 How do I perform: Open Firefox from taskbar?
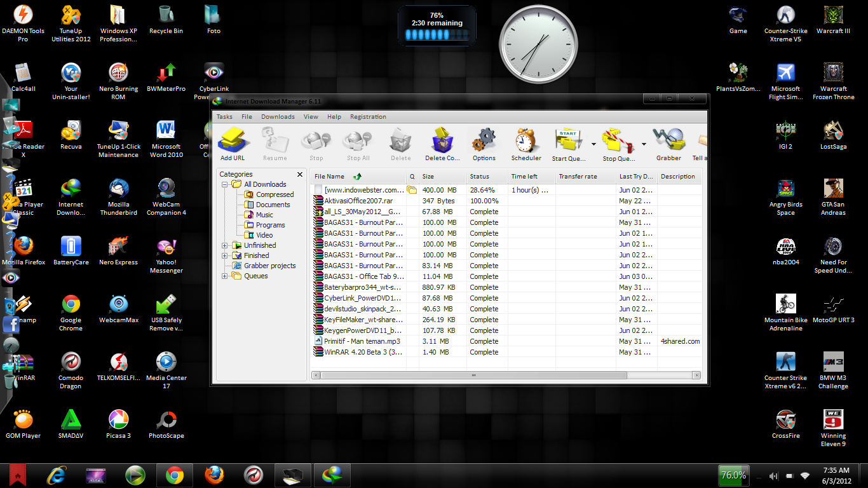point(214,475)
